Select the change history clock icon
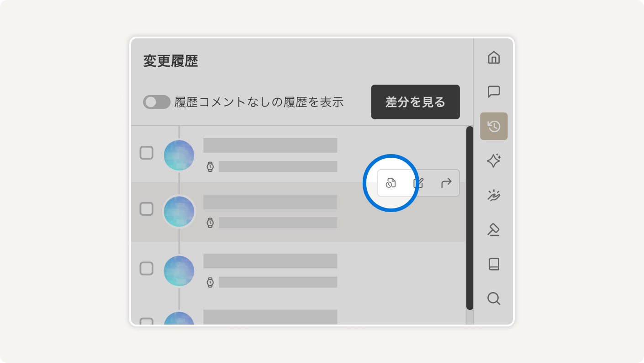Image resolution: width=644 pixels, height=363 pixels. (x=494, y=126)
